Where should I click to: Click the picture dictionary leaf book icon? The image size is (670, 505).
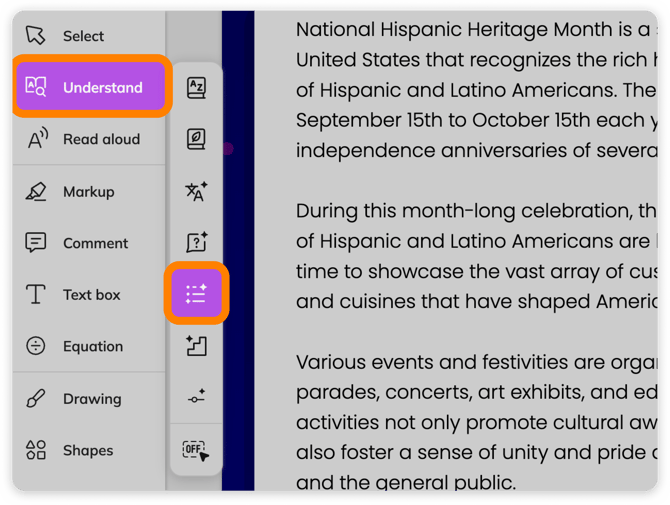coord(196,139)
